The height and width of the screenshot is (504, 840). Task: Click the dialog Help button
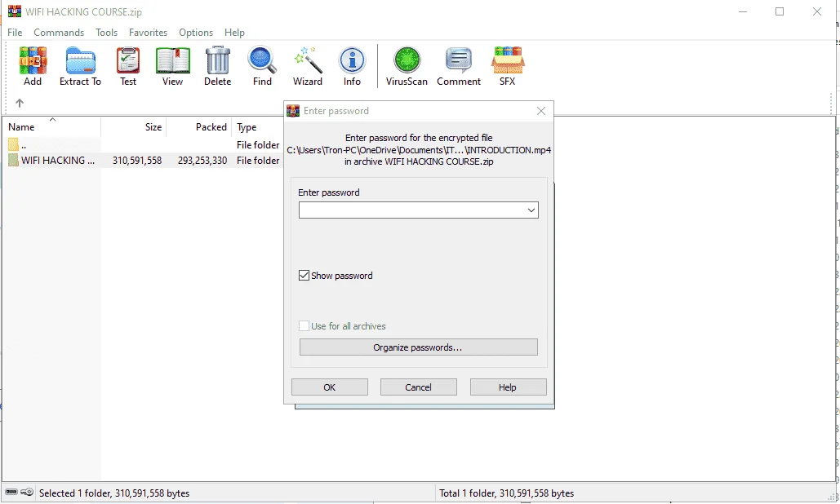tap(508, 387)
